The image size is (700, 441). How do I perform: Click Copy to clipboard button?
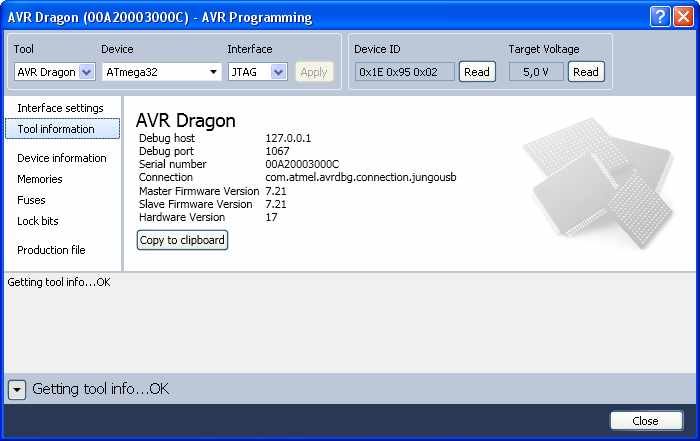tap(182, 240)
